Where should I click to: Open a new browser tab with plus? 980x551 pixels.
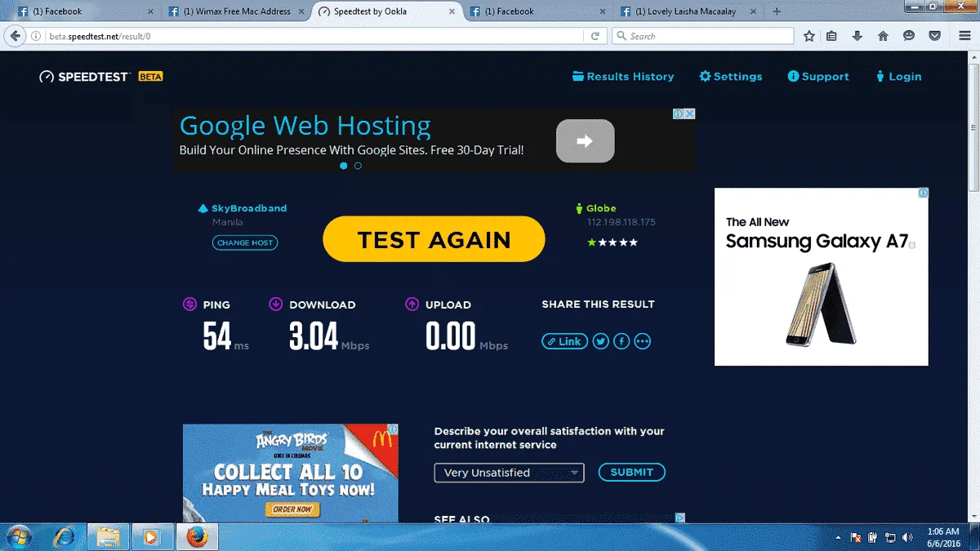[777, 11]
